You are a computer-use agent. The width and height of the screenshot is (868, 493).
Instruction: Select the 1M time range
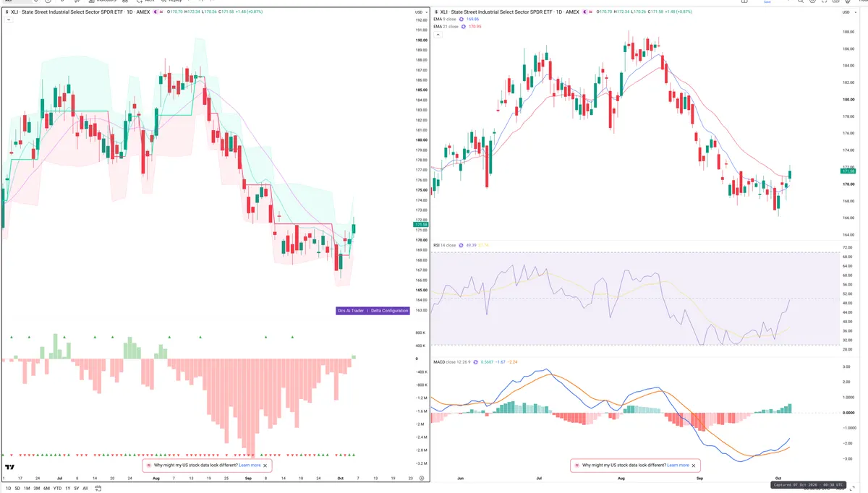(x=27, y=489)
